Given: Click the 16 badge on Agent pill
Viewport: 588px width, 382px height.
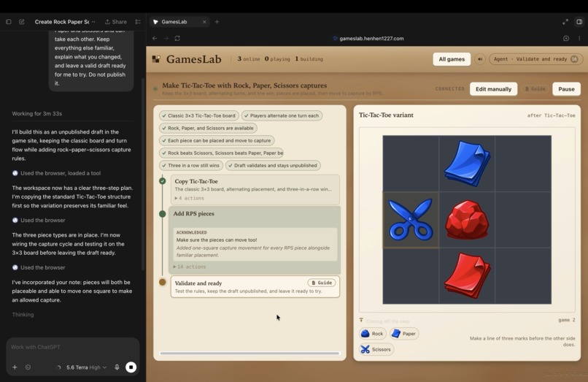Looking at the screenshot, I should [x=574, y=59].
